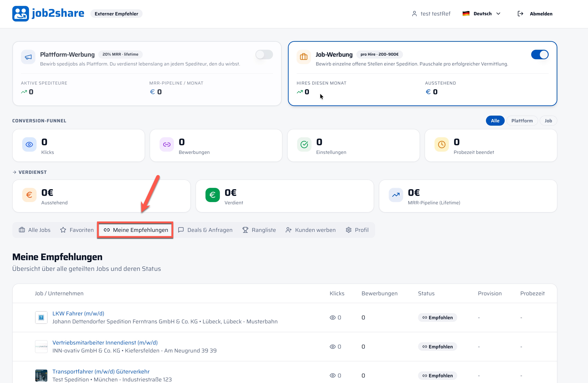Click the logout arrow icon
Image resolution: width=588 pixels, height=383 pixels.
(x=520, y=14)
